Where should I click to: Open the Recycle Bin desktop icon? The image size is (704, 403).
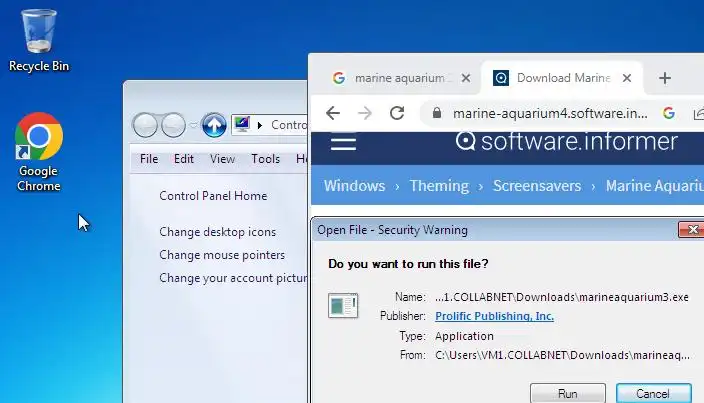point(39,39)
